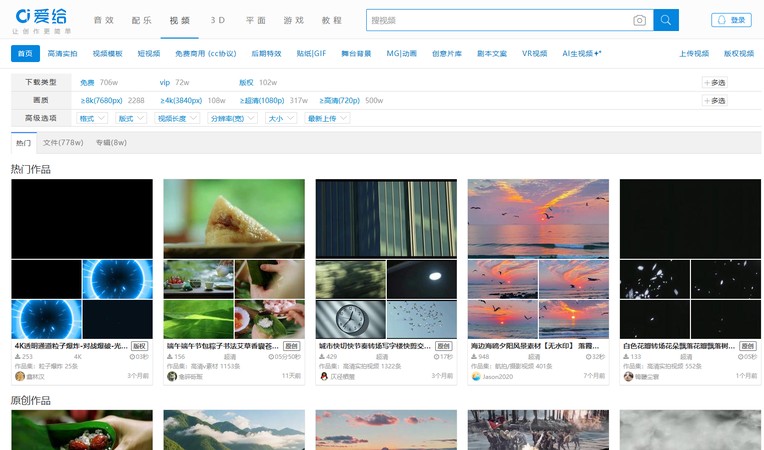The image size is (764, 450).
Task: Switch to the 专辑(8w) tab
Action: click(111, 143)
